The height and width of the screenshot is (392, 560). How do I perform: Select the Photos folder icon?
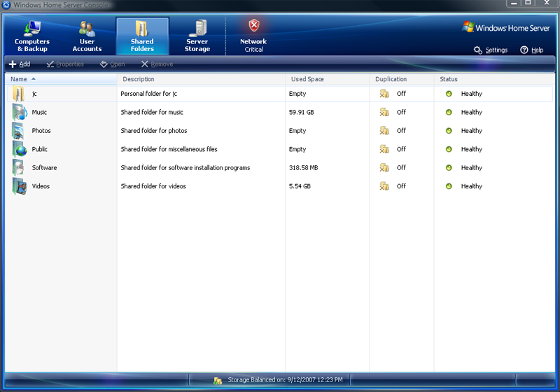(x=18, y=131)
